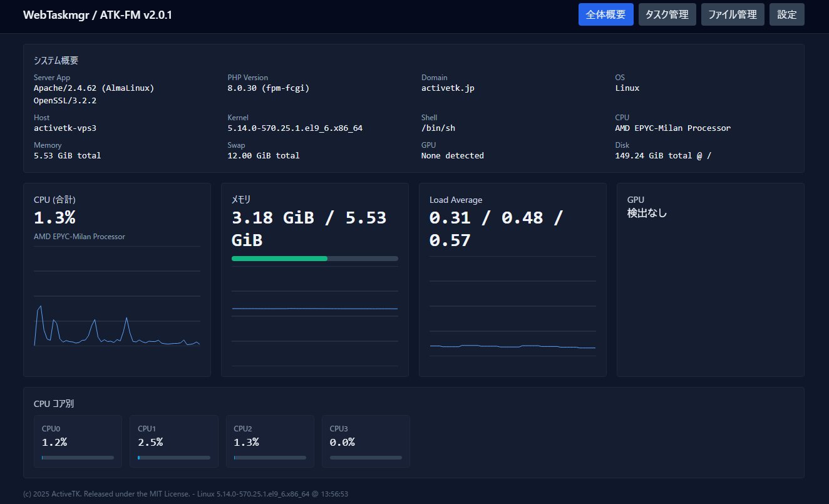Open 設定 settings page
The image size is (829, 504).
pyautogui.click(x=787, y=14)
